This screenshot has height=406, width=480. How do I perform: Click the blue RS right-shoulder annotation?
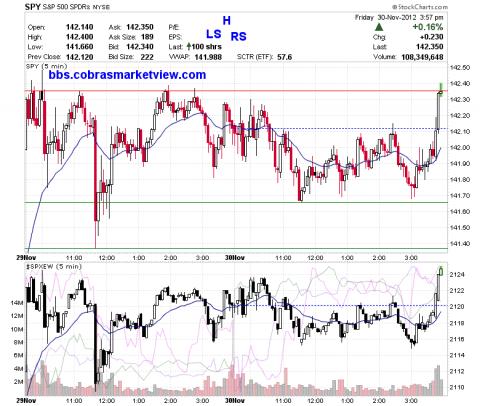pyautogui.click(x=239, y=36)
